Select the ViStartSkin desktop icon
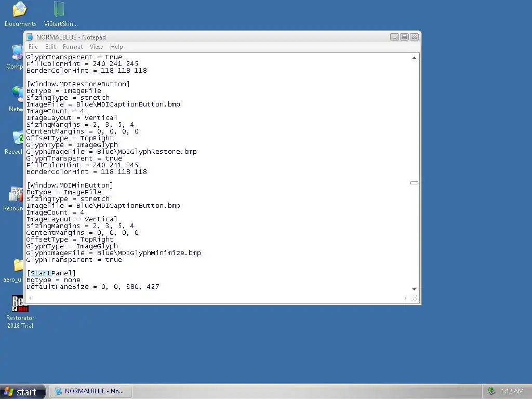The image size is (532, 399). [x=60, y=14]
